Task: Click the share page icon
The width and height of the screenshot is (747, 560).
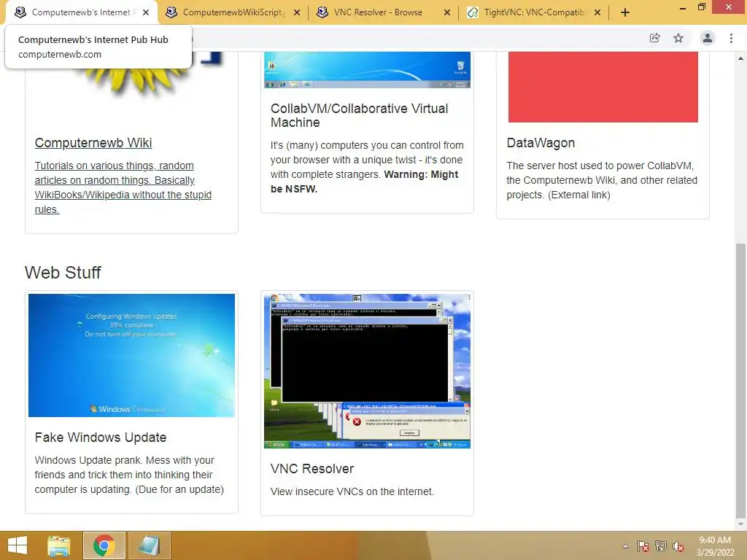Action: pos(655,38)
